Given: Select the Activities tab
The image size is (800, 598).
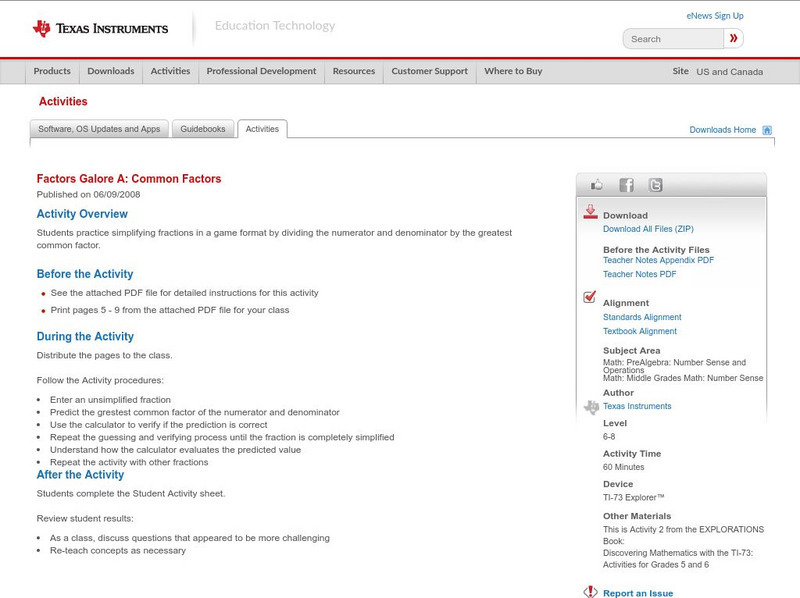Looking at the screenshot, I should 262,129.
